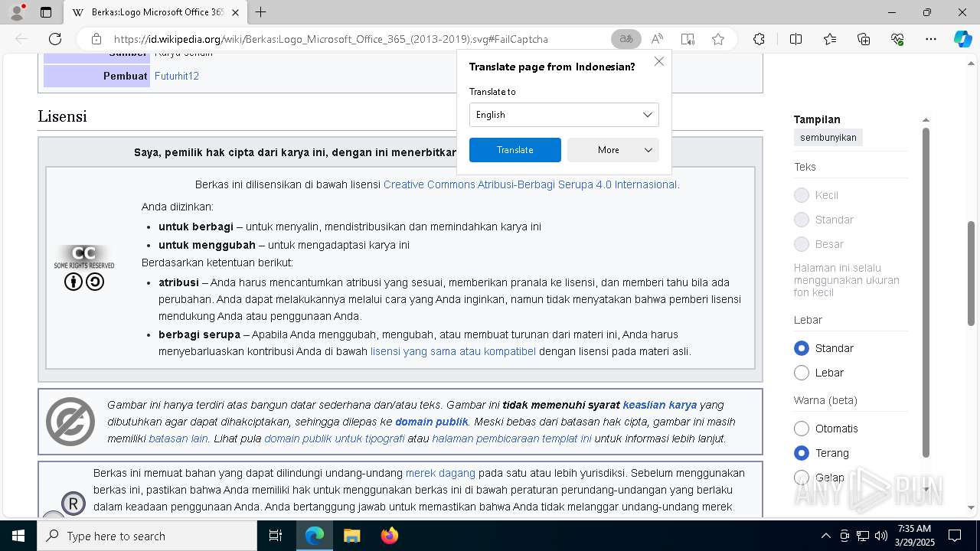Select the Berkas:Logo Microsoft Office 365 tab
This screenshot has width=980, height=551.
156,12
